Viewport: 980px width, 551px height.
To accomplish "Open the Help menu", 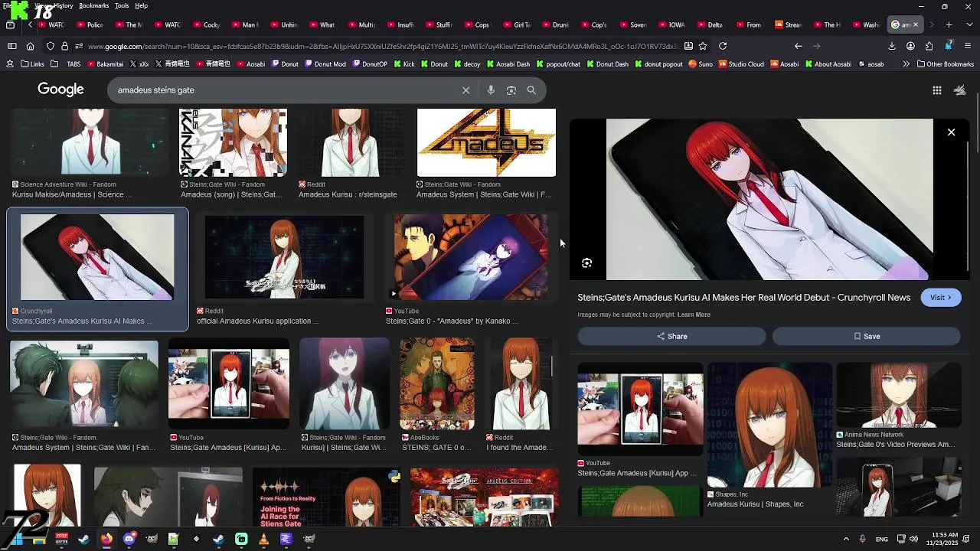I will 141,5.
